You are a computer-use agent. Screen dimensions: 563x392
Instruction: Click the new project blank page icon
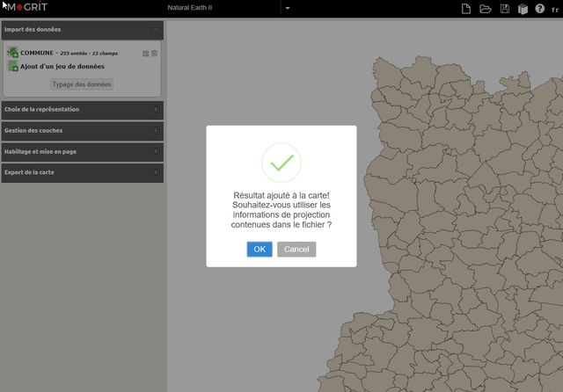[x=467, y=9]
